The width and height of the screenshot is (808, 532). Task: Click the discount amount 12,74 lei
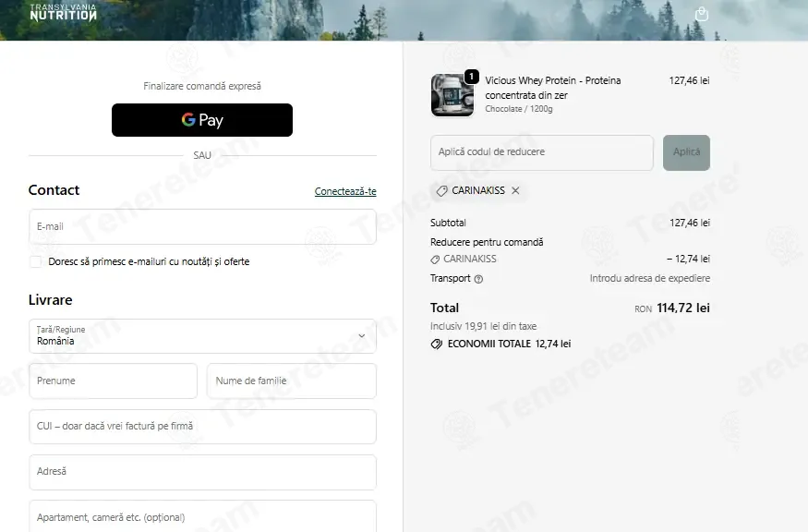(689, 259)
